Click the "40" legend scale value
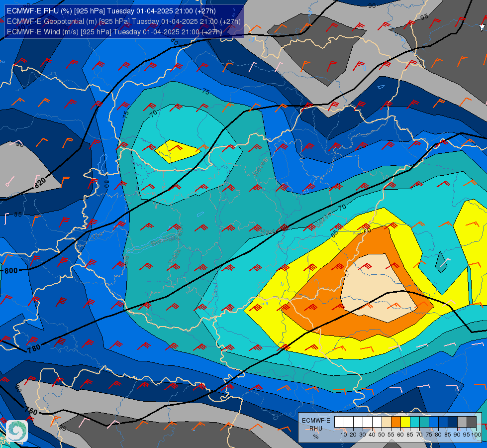This screenshot has height=448, width=487. pyautogui.click(x=372, y=435)
